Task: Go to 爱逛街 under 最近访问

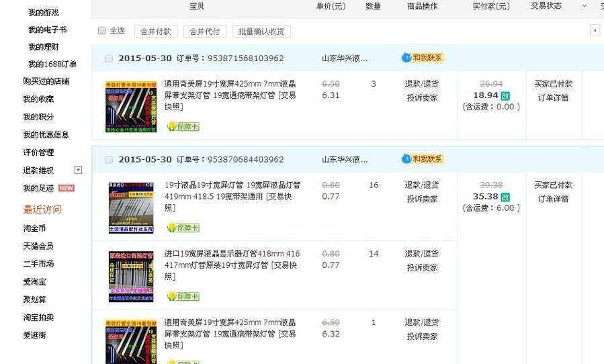Action: [34, 335]
